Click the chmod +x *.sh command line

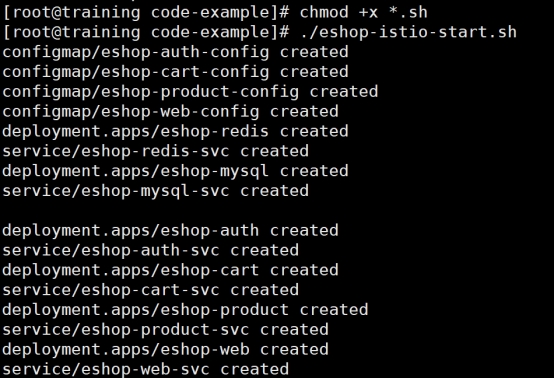(x=215, y=12)
